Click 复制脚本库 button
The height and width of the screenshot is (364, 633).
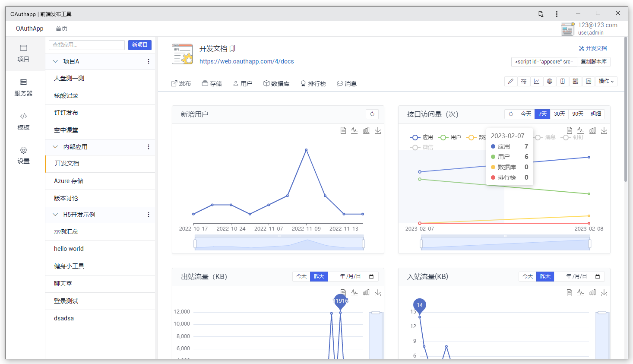[594, 62]
